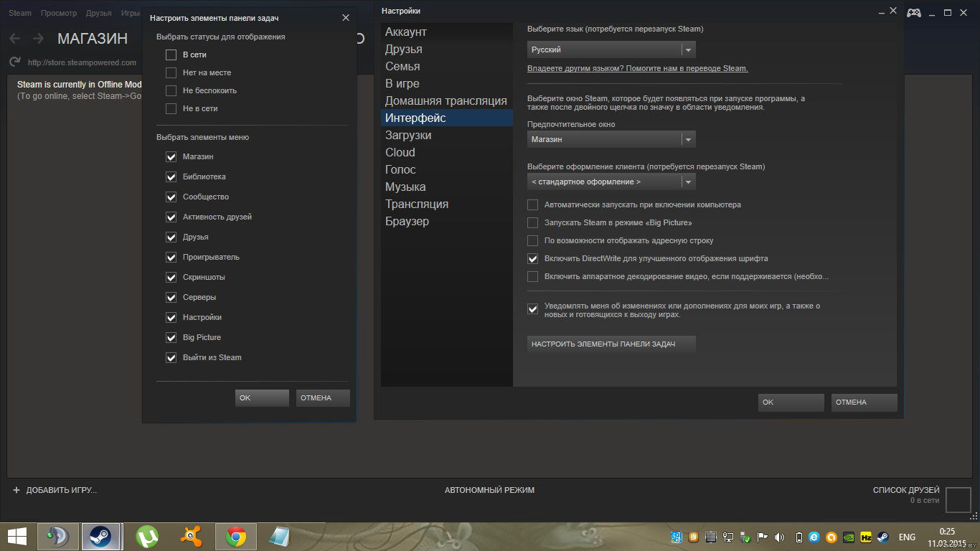The height and width of the screenshot is (551, 980).
Task: Open the 'Загрузки' settings section
Action: coord(447,135)
